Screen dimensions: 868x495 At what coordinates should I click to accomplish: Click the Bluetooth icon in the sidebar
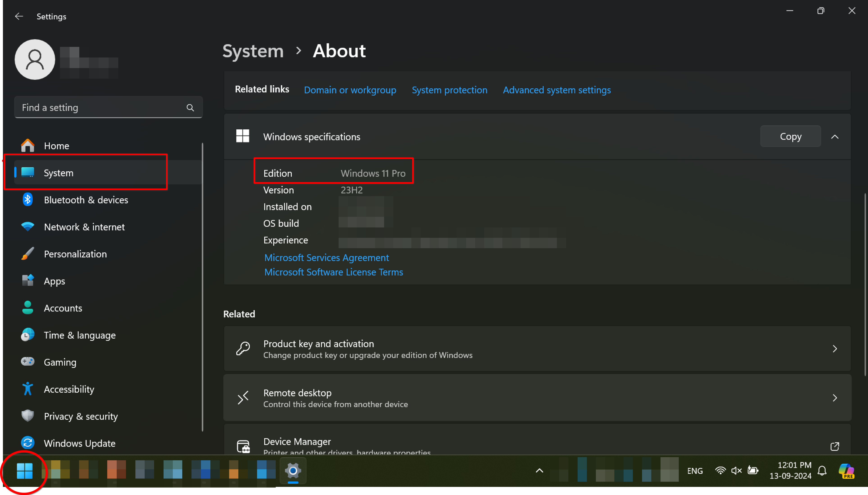27,199
